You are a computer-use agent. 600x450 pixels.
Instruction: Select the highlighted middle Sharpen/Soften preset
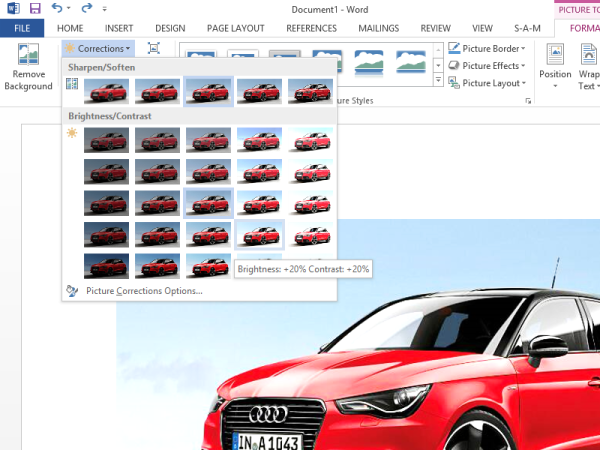click(x=208, y=91)
